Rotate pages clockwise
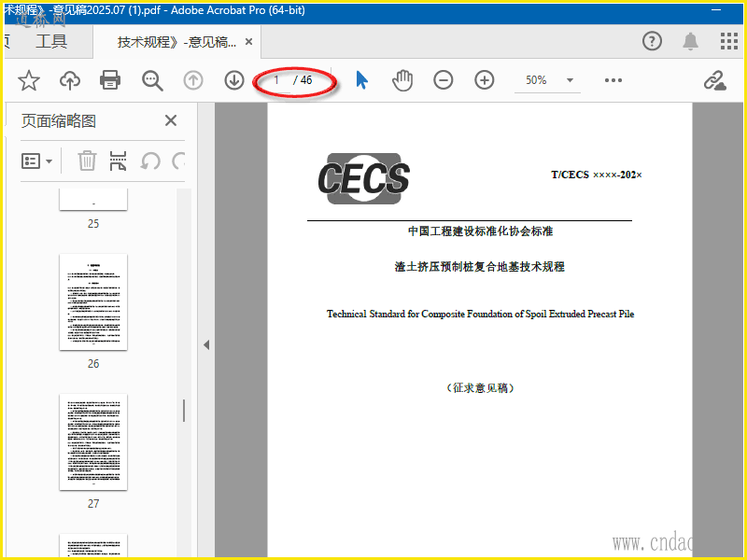This screenshot has height=560, width=747. pyautogui.click(x=178, y=161)
